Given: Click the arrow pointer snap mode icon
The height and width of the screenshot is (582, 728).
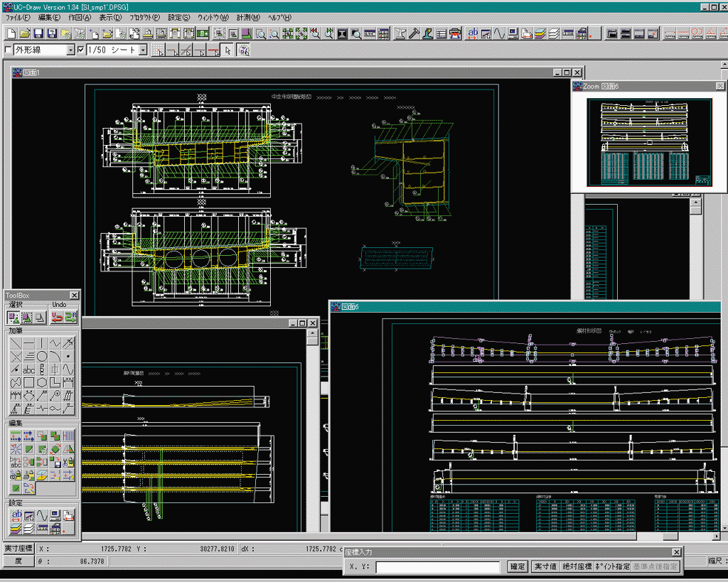Looking at the screenshot, I should (227, 50).
